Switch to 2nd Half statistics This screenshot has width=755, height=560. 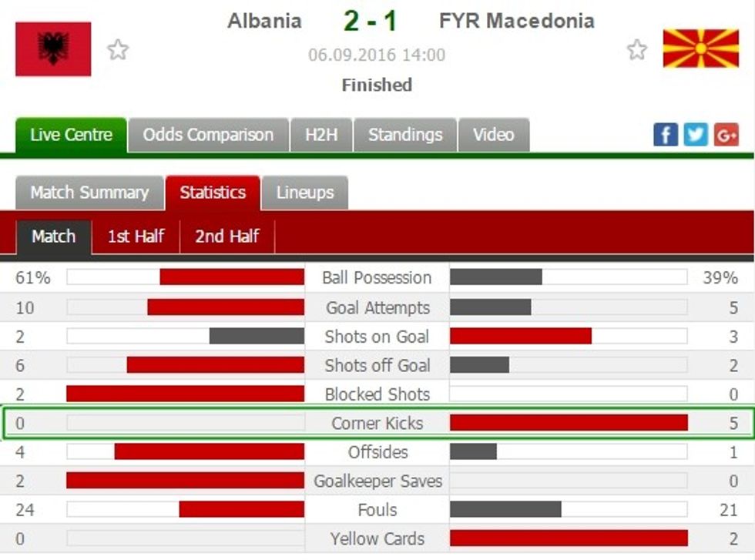coord(225,237)
